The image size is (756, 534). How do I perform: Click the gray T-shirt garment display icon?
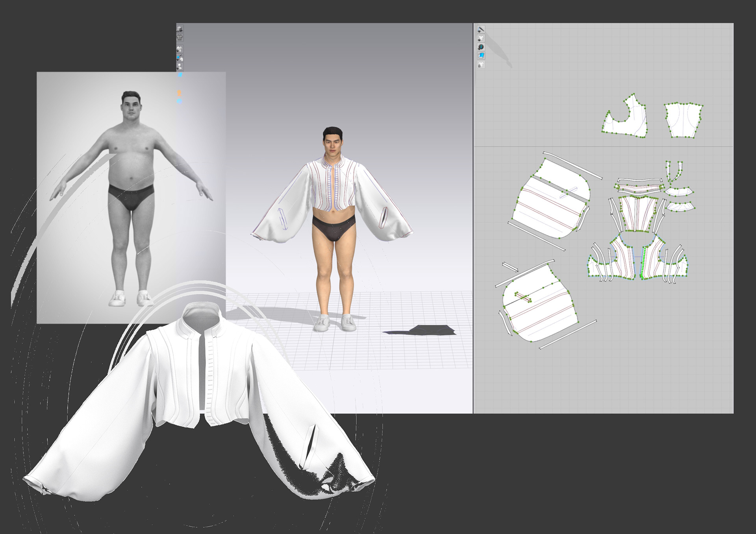pos(180,38)
